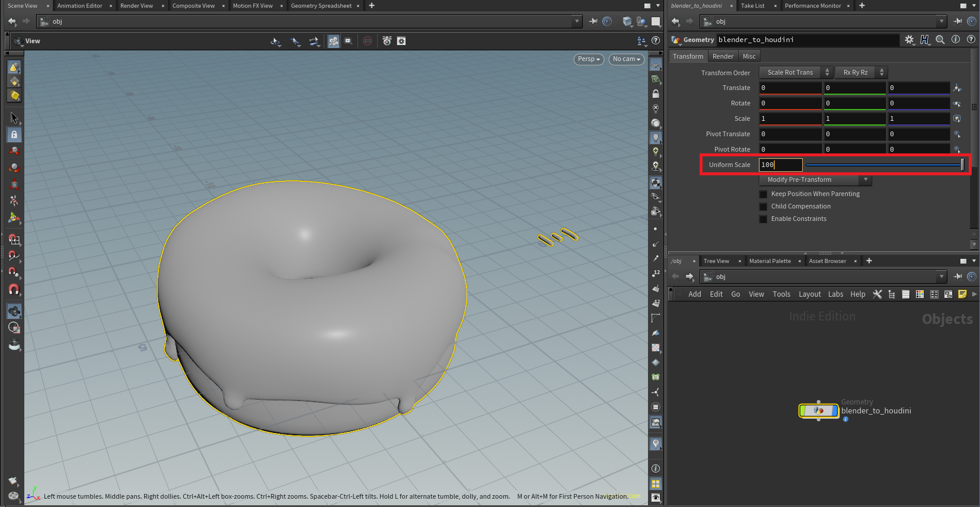Click the search magnifier in the parameter panel
The image size is (980, 507).
click(940, 40)
